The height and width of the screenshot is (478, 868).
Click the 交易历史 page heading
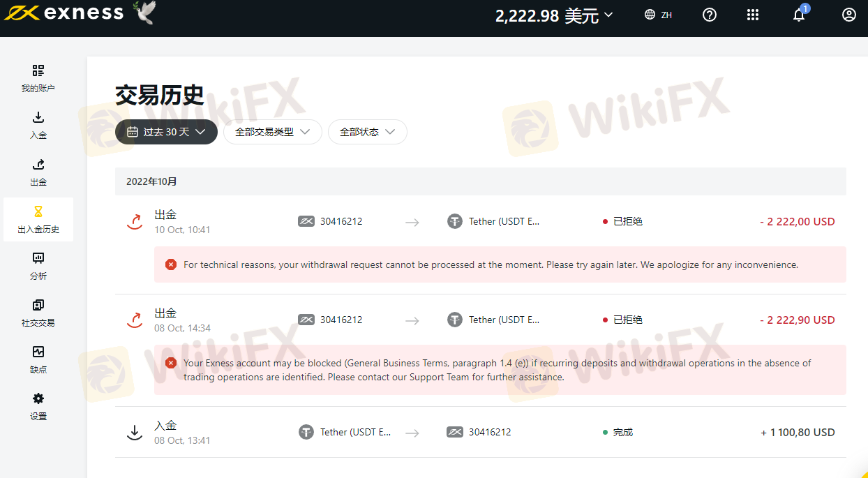tap(159, 95)
